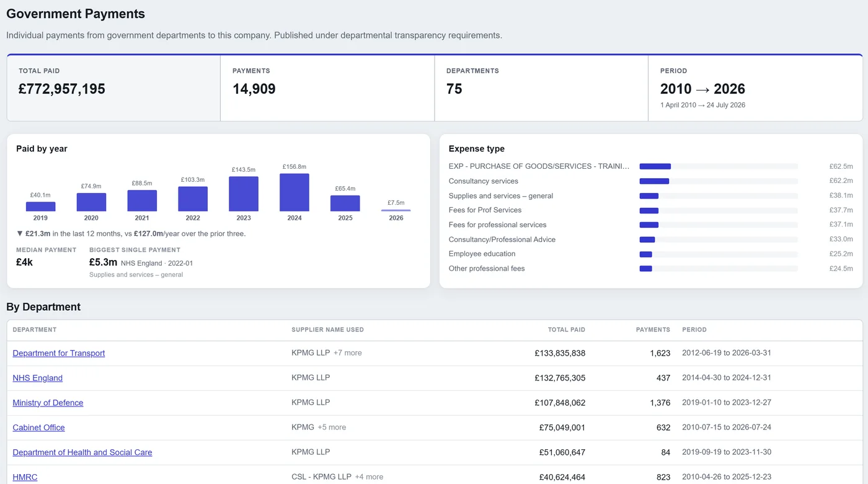The image size is (868, 484).
Task: Click the 2023 bar in Paid by year
Action: (x=244, y=194)
